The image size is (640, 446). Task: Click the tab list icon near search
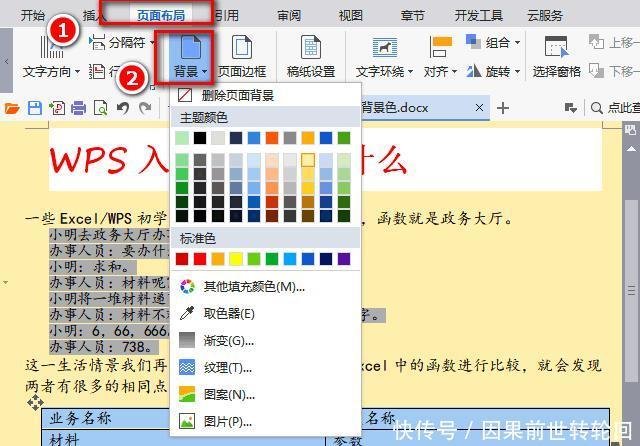point(571,108)
